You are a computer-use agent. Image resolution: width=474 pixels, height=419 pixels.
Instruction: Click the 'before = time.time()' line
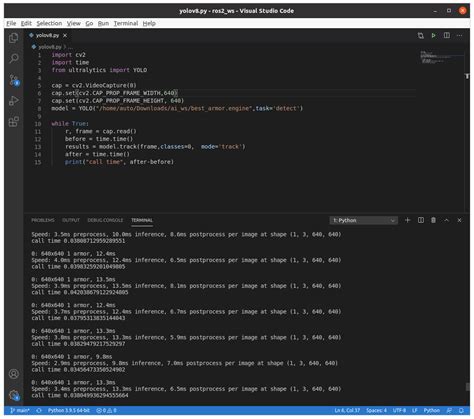(99, 139)
